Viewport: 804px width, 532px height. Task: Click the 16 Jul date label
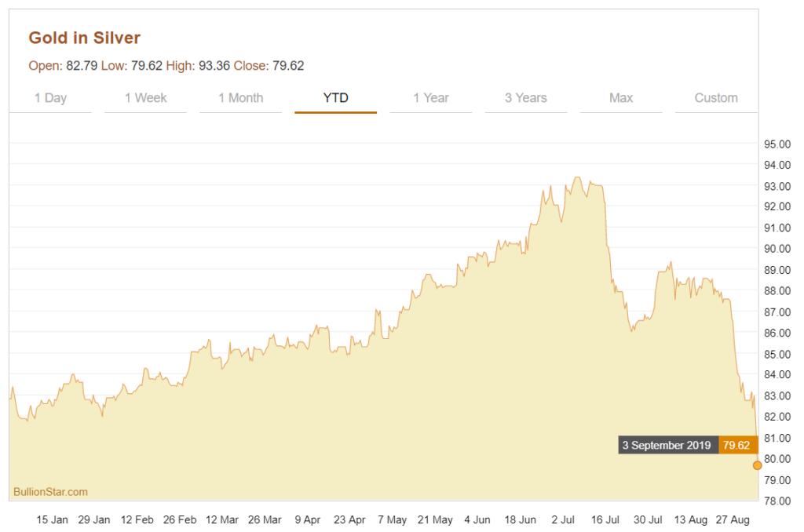605,519
